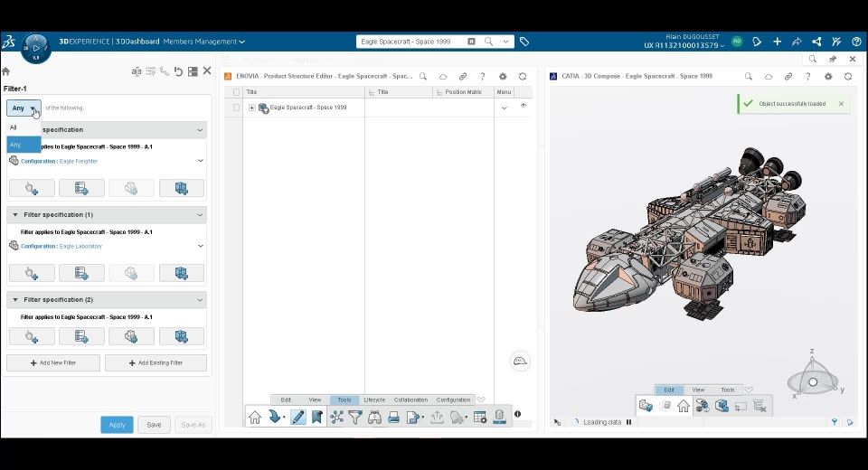Image resolution: width=868 pixels, height=470 pixels.
Task: Click the helmet icon in ENOVIA widget
Action: tap(520, 361)
